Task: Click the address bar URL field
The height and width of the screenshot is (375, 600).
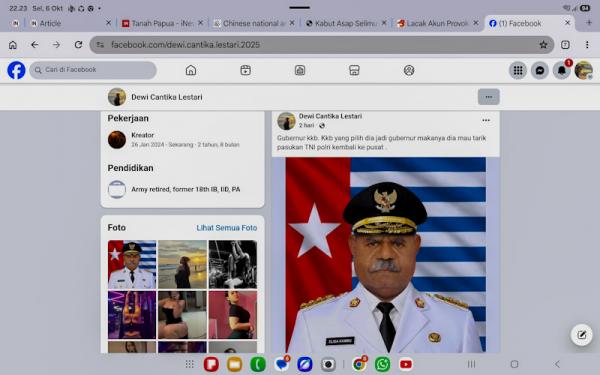Action: 321,45
